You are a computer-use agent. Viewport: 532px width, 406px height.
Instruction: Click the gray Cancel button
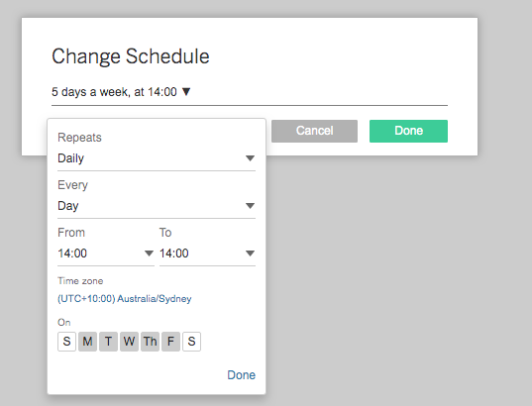tap(314, 131)
